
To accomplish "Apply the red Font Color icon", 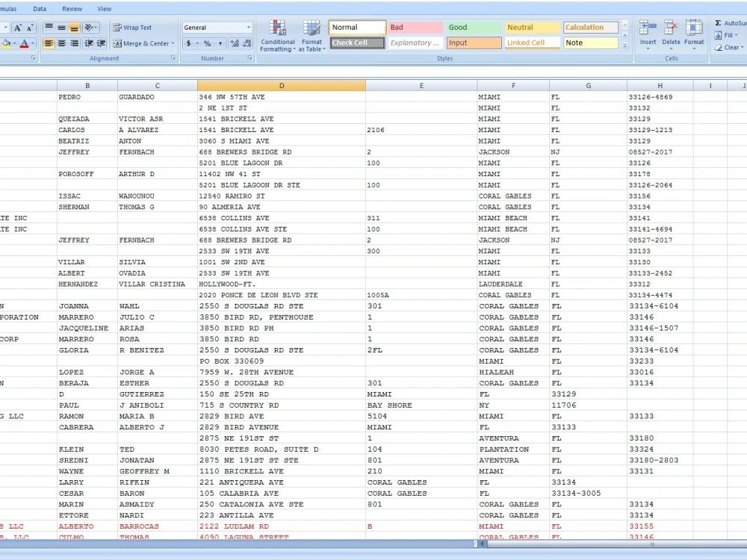I will pos(25,43).
